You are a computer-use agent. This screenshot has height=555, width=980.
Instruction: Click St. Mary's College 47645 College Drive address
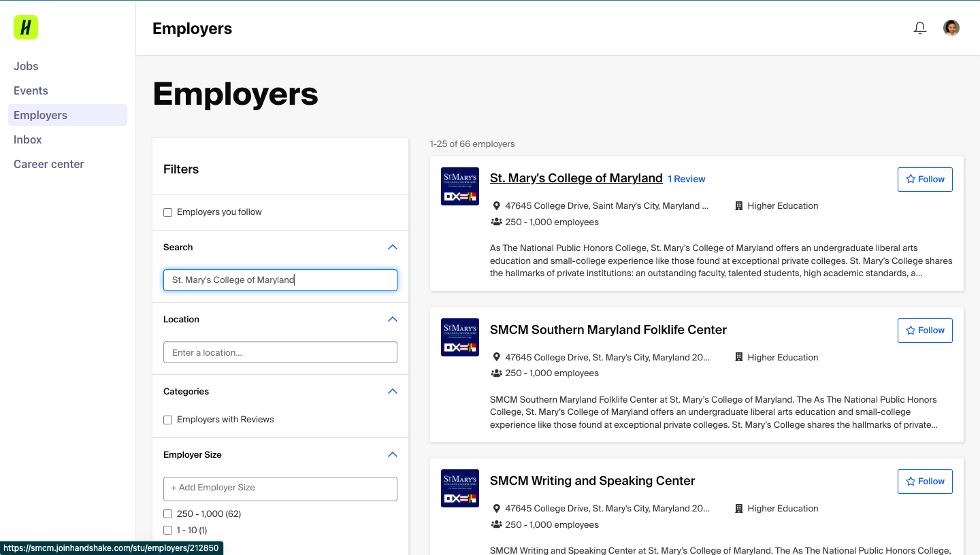[x=606, y=205]
